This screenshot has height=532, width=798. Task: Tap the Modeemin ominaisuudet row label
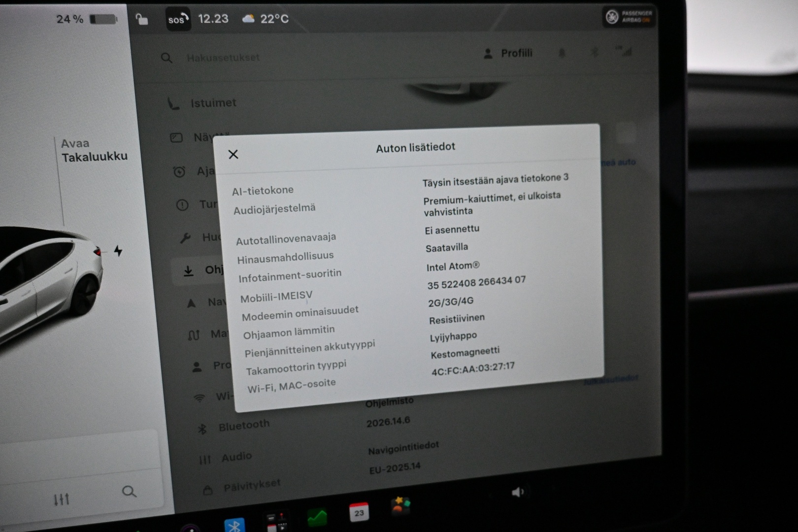pyautogui.click(x=300, y=313)
